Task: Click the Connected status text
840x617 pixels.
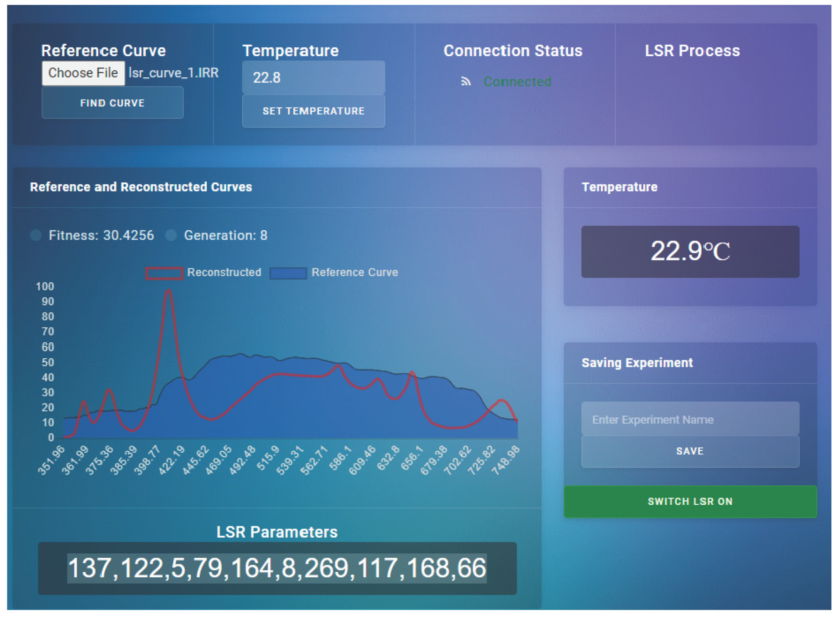Action: click(517, 82)
